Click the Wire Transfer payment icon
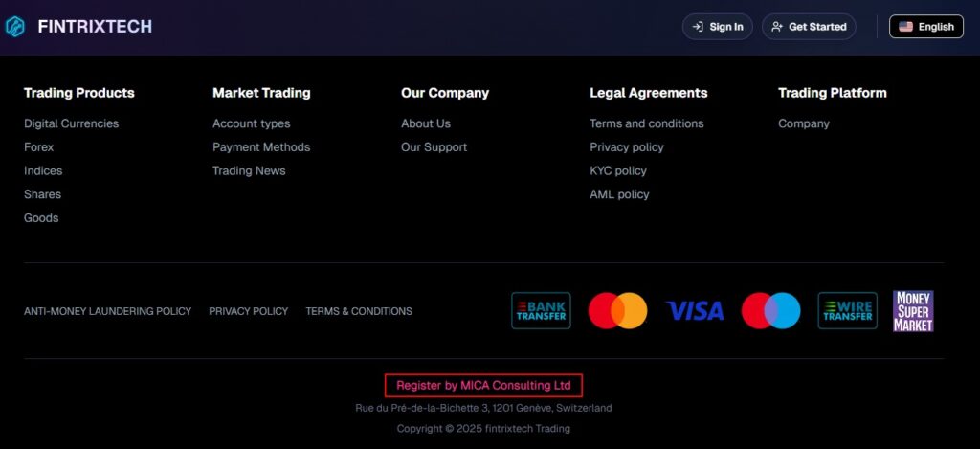Image resolution: width=980 pixels, height=449 pixels. (x=847, y=311)
